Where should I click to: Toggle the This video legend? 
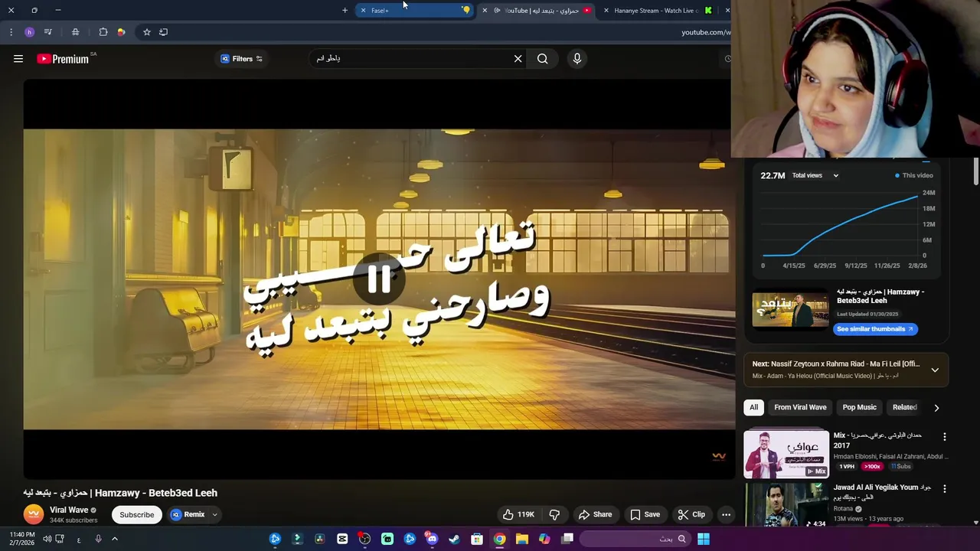point(914,176)
